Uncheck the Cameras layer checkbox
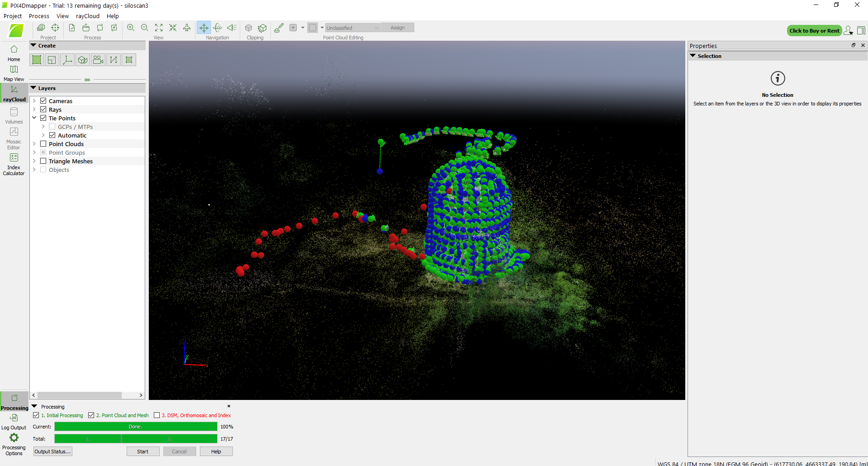 coord(43,101)
